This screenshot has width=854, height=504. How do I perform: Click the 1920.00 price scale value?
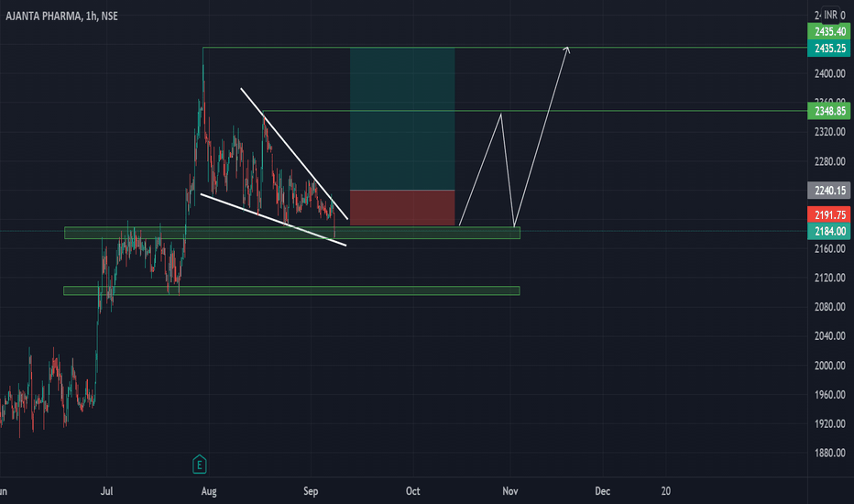tap(829, 424)
